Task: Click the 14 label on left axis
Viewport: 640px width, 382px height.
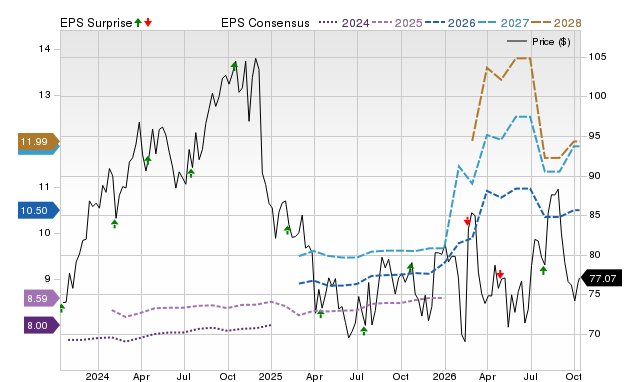Action: (x=44, y=49)
